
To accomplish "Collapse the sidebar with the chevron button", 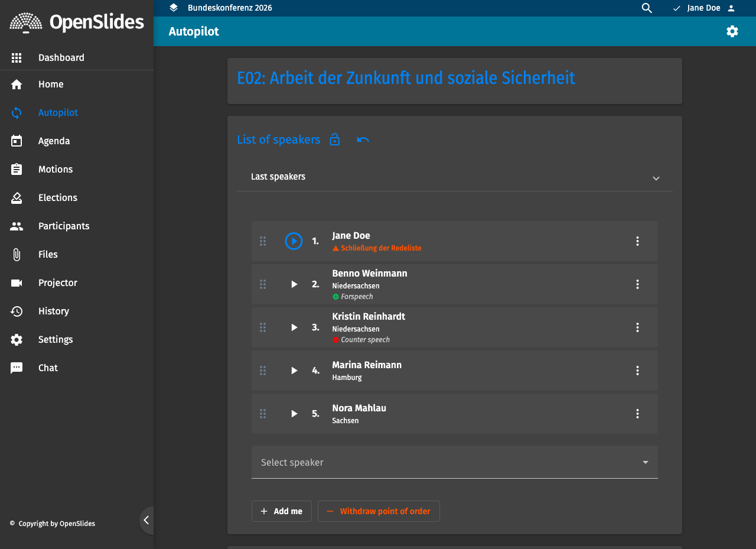I will pos(146,521).
